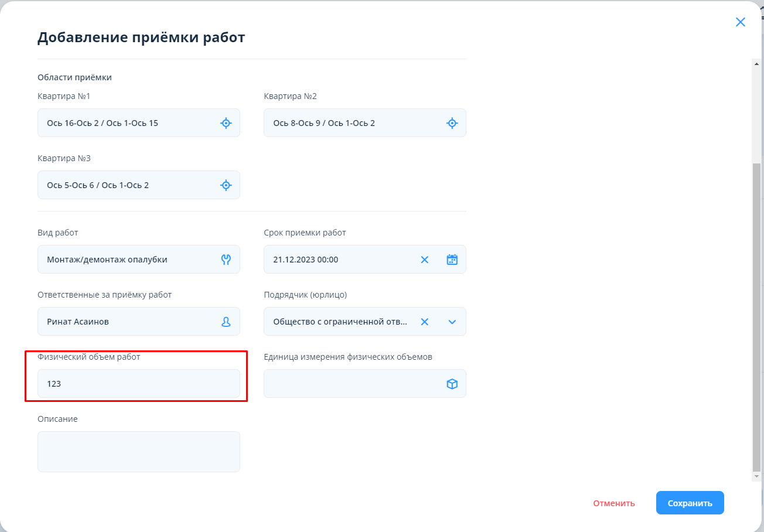Click wrench icon in Вид работ field

pyautogui.click(x=226, y=260)
